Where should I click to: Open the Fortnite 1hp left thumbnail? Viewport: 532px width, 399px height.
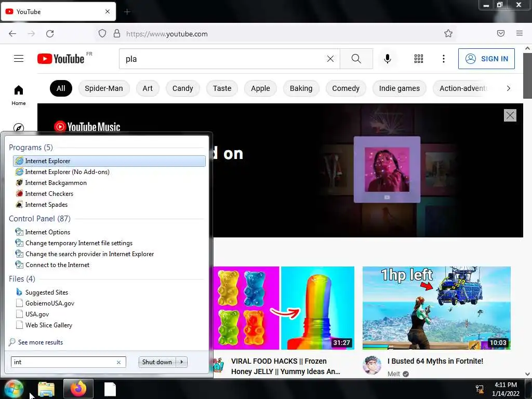point(436,308)
